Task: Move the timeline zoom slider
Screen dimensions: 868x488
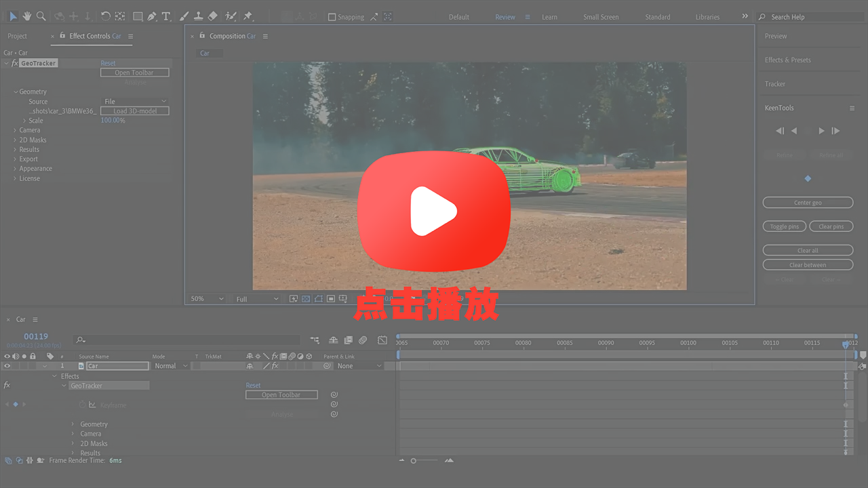Action: (x=413, y=461)
